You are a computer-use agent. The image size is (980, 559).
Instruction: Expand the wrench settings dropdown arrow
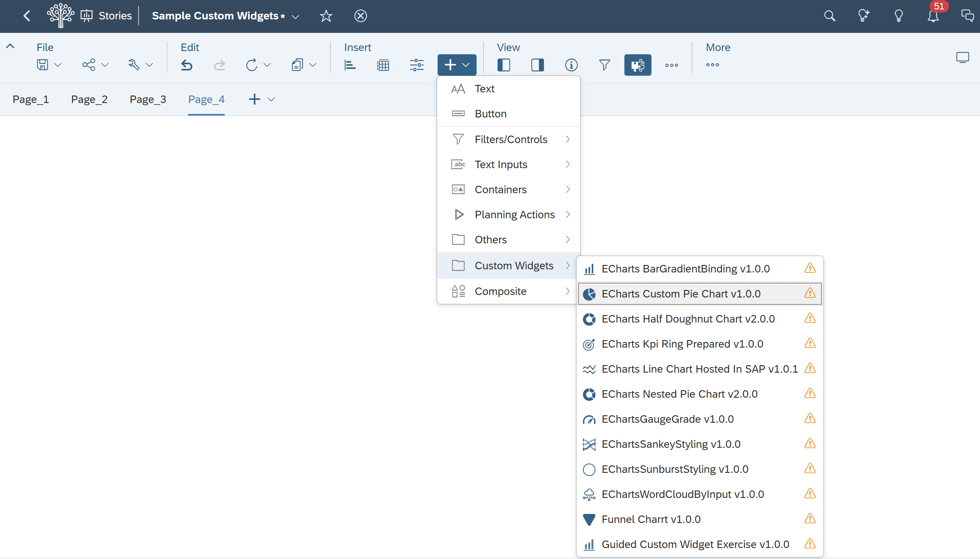tap(149, 65)
